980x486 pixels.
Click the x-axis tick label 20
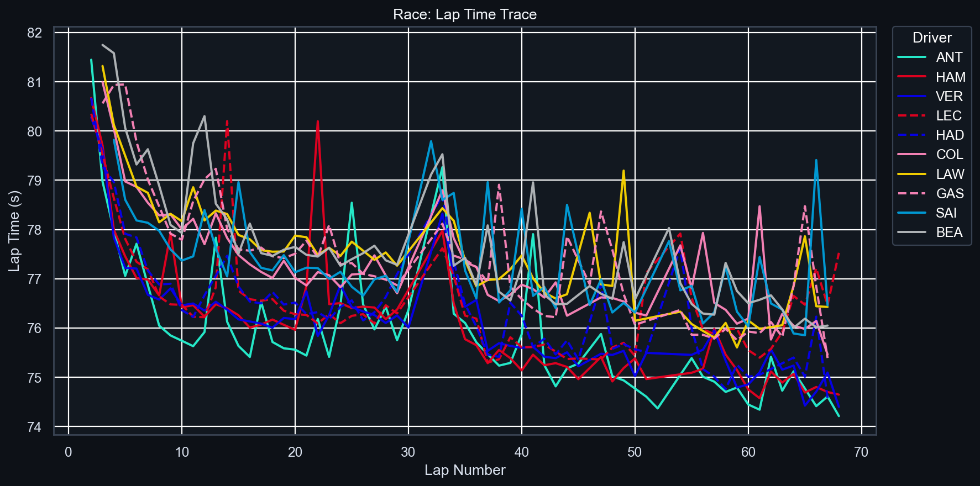pos(295,452)
